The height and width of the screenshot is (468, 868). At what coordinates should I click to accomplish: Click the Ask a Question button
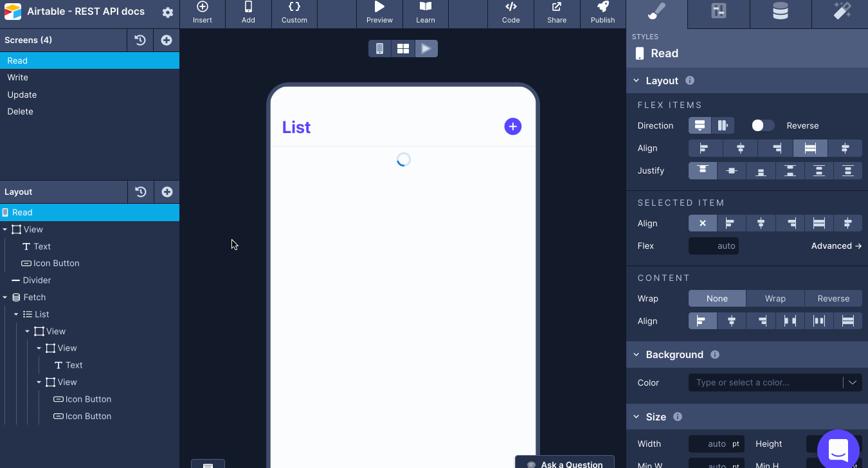(565, 463)
